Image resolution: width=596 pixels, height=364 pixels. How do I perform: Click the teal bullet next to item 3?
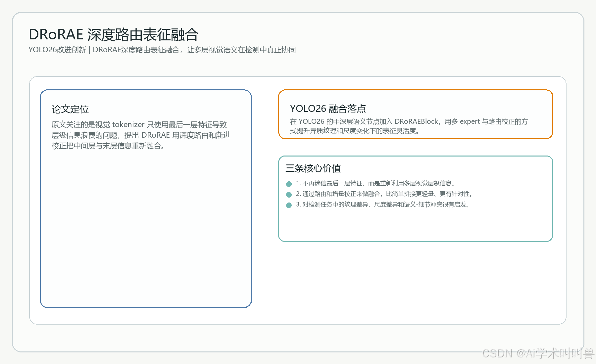[289, 205]
